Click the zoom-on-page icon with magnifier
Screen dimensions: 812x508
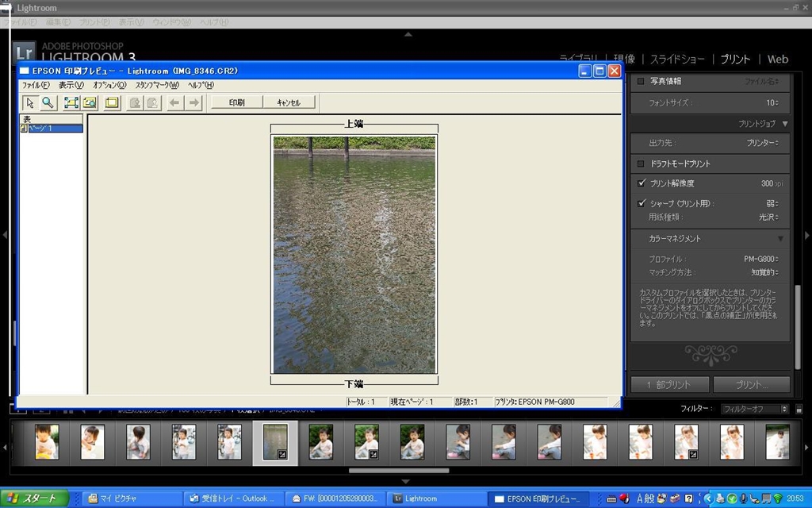(x=90, y=102)
